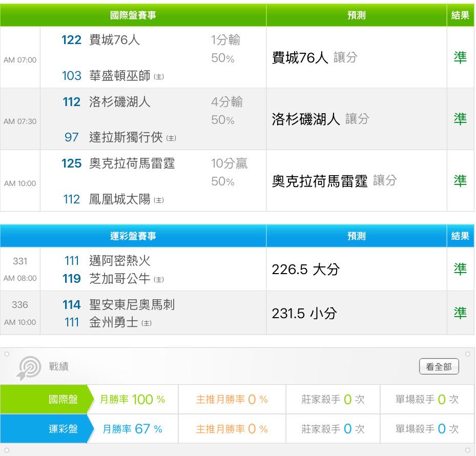476x456 pixels.
Task: Open the 鳳凰城太陽 team name
Action: click(119, 199)
